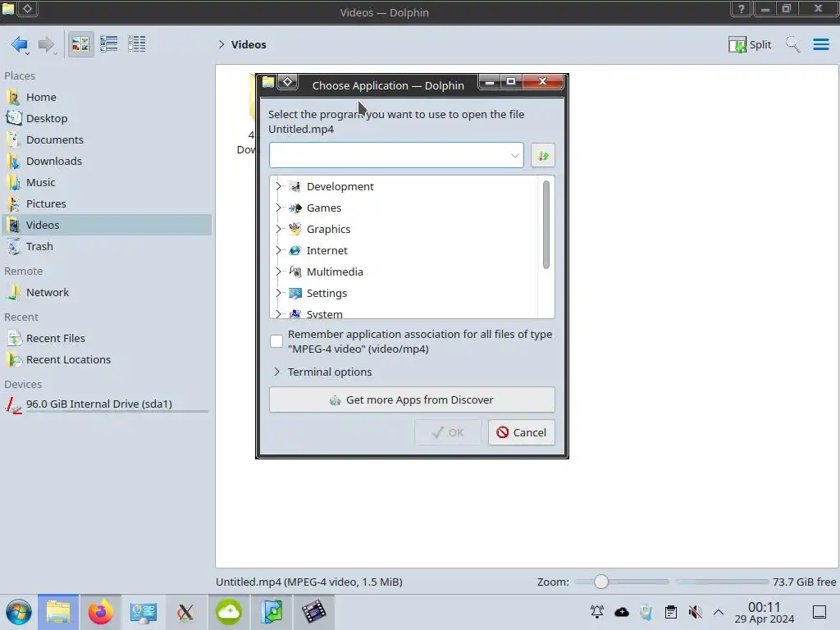Click the application list scrollbar
Screen dimensions: 840x630
coord(546,225)
